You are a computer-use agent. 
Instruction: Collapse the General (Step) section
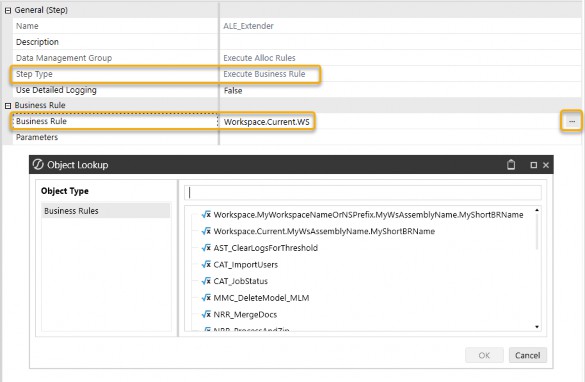[x=8, y=10]
